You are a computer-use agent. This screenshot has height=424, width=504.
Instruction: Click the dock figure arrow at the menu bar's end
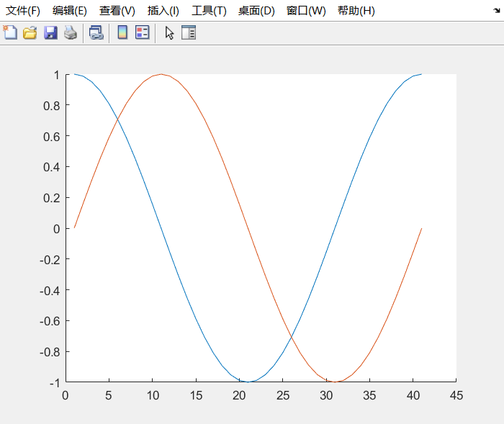pyautogui.click(x=497, y=11)
